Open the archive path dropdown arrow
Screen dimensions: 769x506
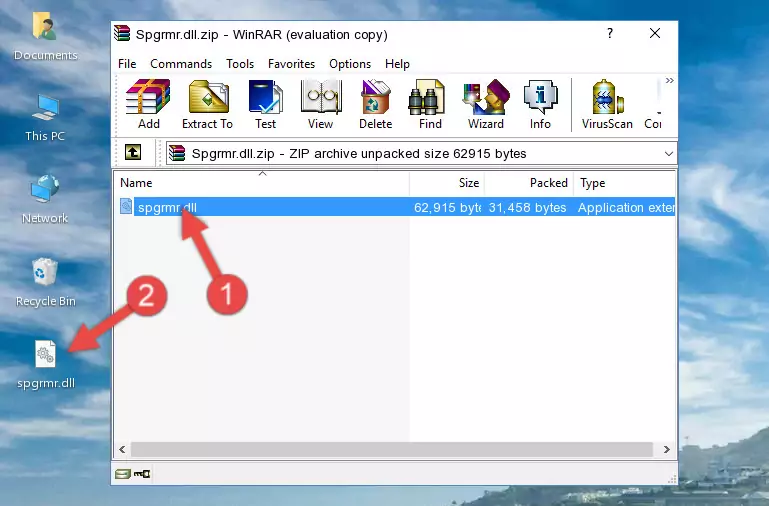[x=668, y=153]
